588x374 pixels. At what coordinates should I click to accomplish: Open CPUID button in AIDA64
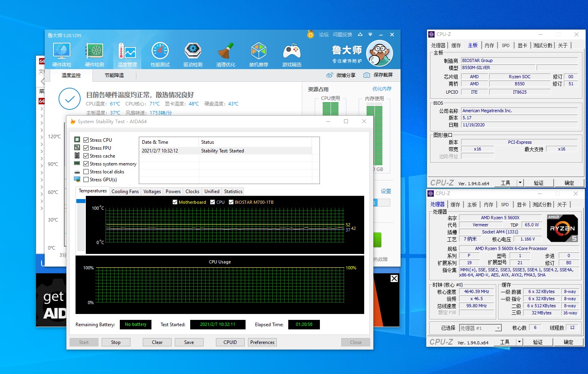230,342
